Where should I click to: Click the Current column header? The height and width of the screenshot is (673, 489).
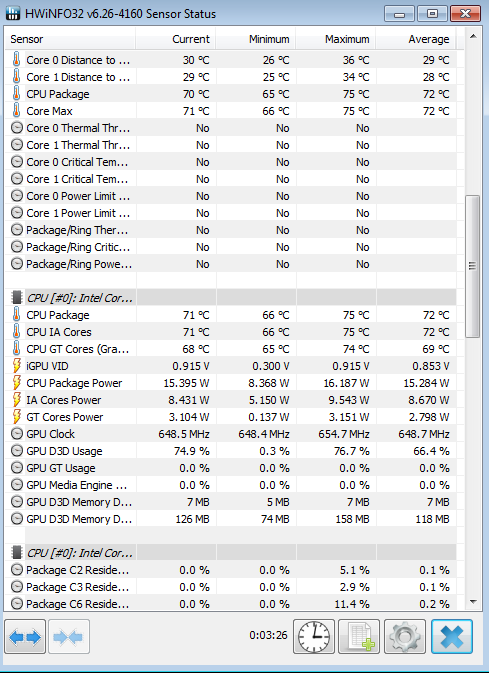(176, 39)
